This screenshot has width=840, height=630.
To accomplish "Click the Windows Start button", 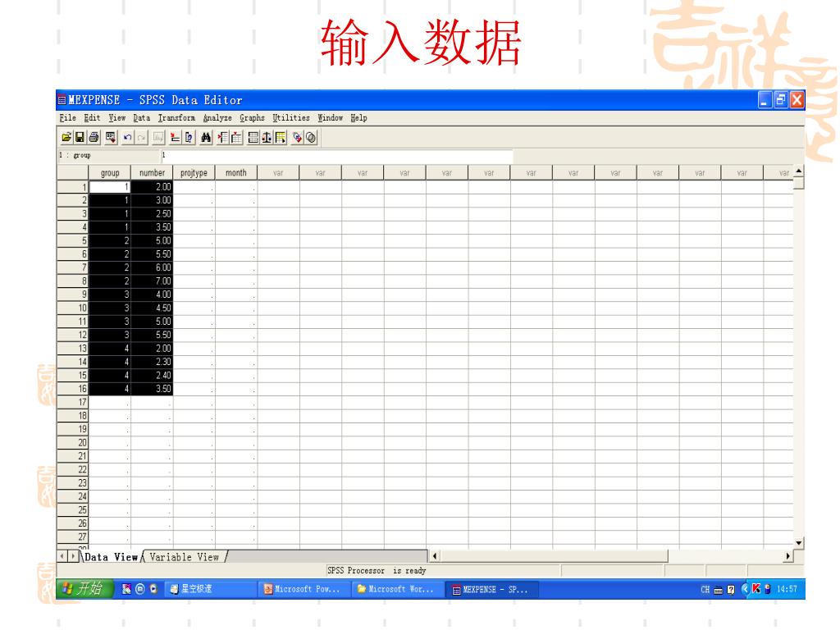I will 84,589.
